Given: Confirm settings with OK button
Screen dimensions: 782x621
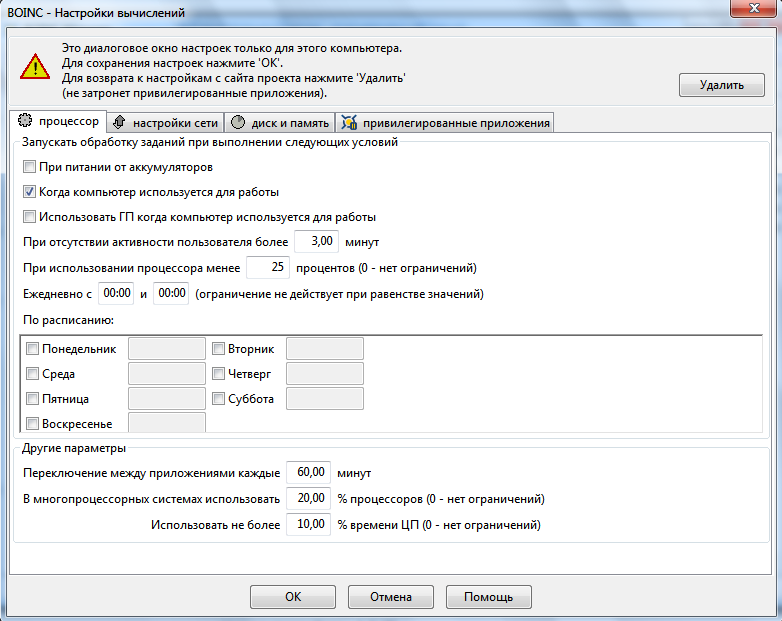Looking at the screenshot, I should point(293,597).
